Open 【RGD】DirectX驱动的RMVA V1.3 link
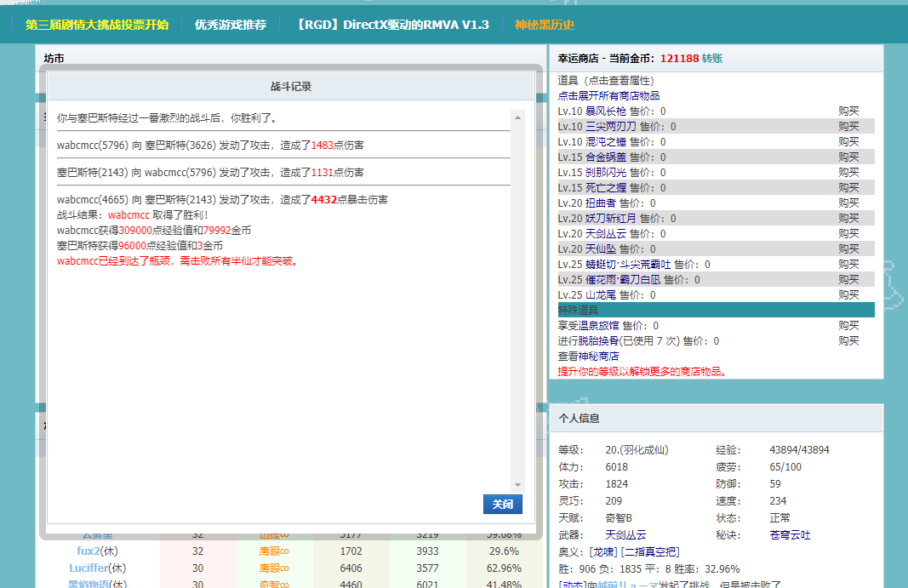The height and width of the screenshot is (588, 908). point(391,25)
